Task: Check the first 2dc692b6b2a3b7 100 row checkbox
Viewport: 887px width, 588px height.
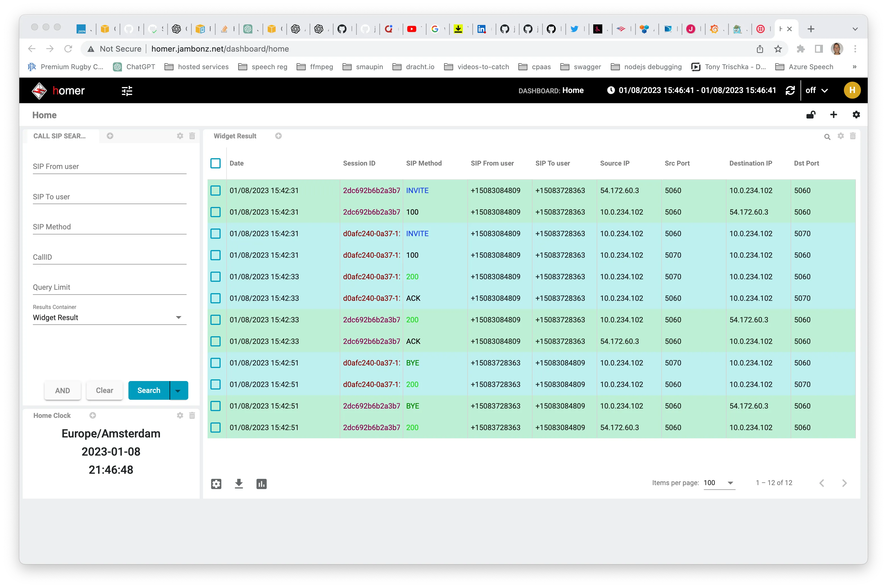Action: pos(215,212)
